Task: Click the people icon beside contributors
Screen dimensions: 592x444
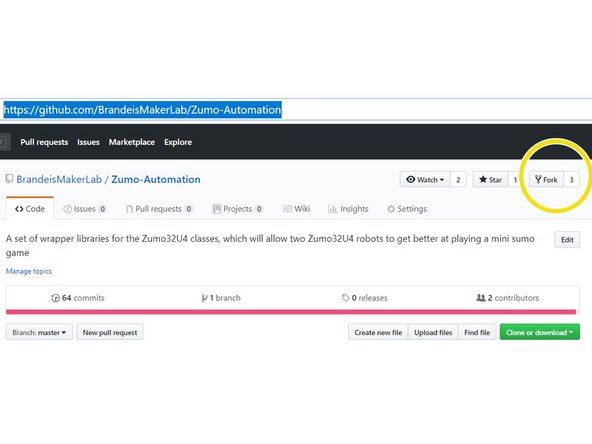Action: (x=481, y=298)
